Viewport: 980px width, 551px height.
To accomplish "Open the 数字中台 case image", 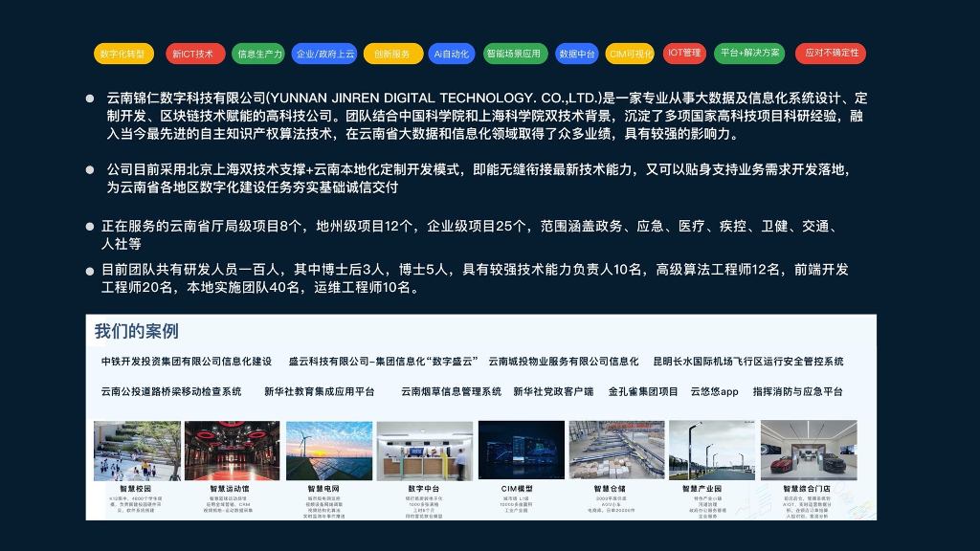I will coord(425,451).
